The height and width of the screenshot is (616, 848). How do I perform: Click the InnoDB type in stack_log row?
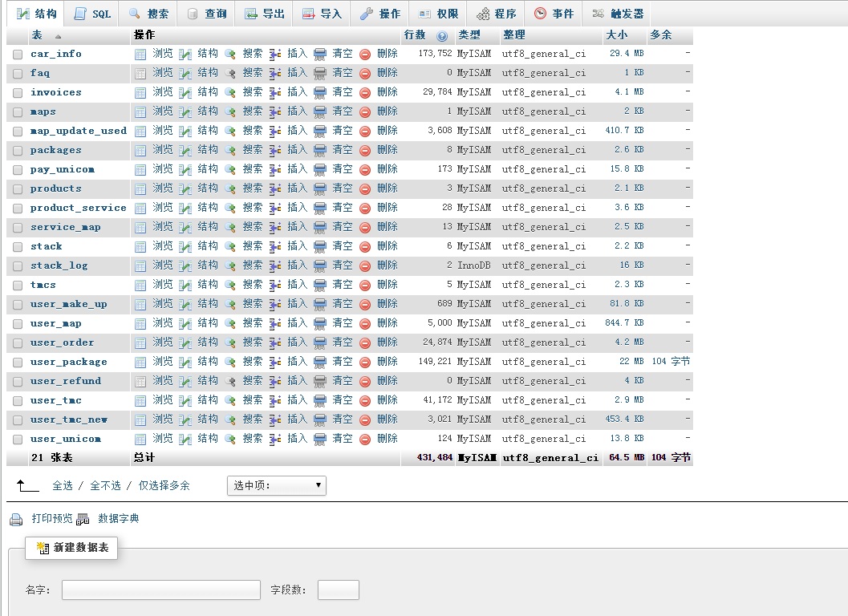click(474, 265)
